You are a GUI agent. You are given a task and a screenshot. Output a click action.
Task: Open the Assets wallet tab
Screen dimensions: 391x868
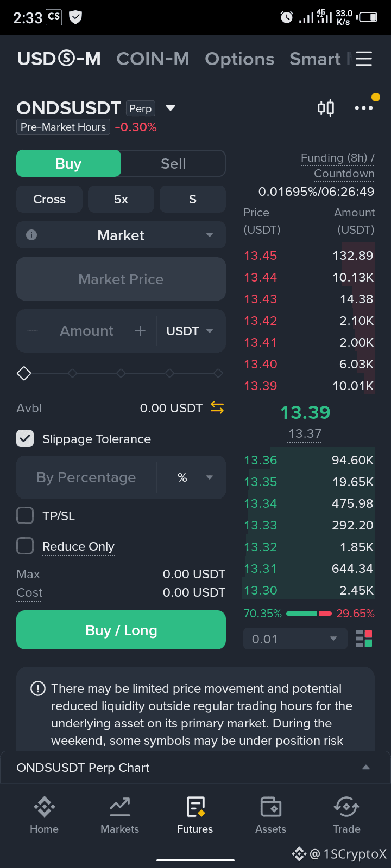tap(270, 815)
